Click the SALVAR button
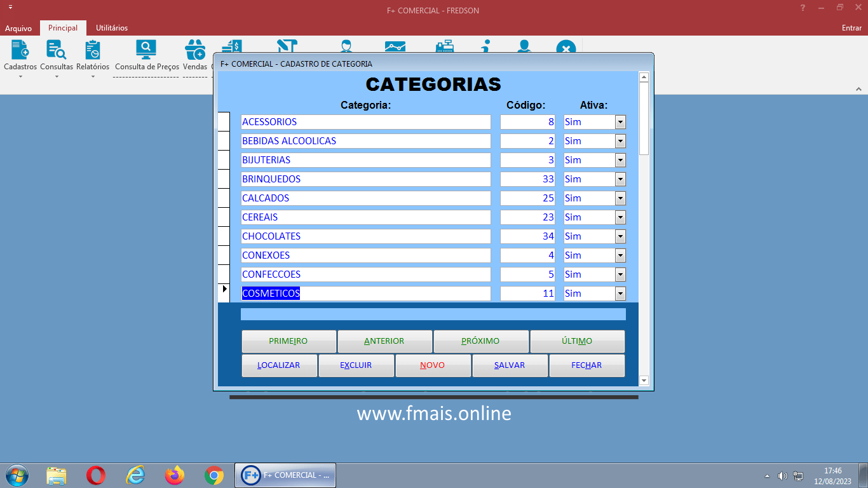 [x=510, y=365]
